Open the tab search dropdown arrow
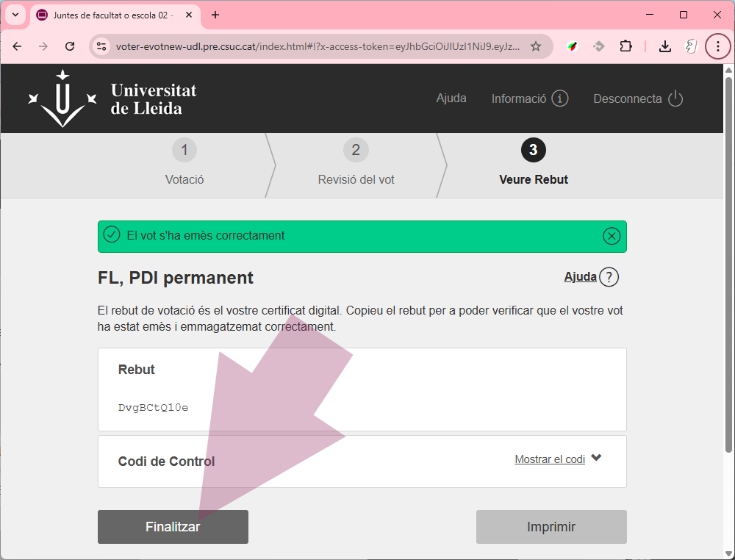The image size is (735, 560). tap(15, 15)
